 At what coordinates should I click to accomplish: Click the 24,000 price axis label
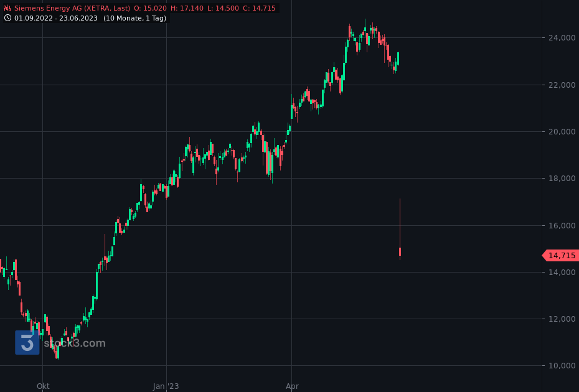(562, 38)
